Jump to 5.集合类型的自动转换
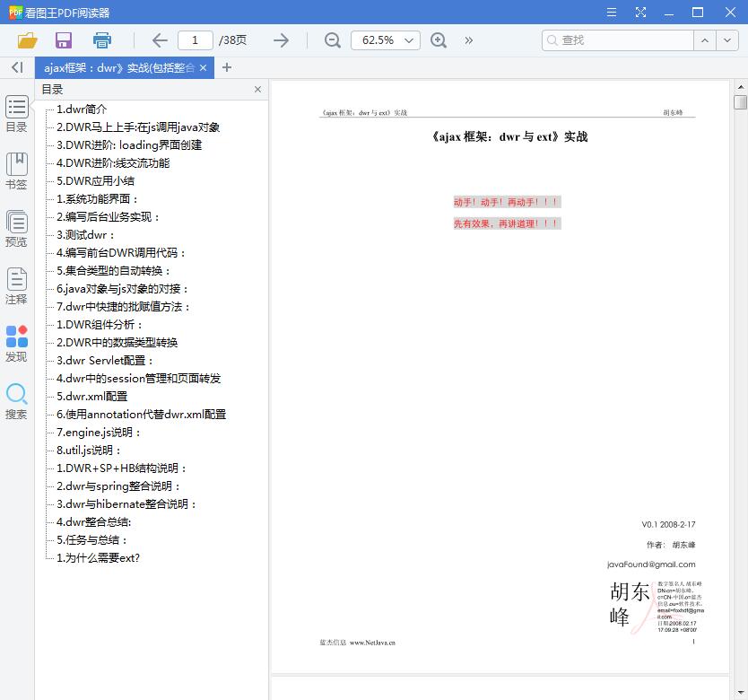 pos(113,271)
